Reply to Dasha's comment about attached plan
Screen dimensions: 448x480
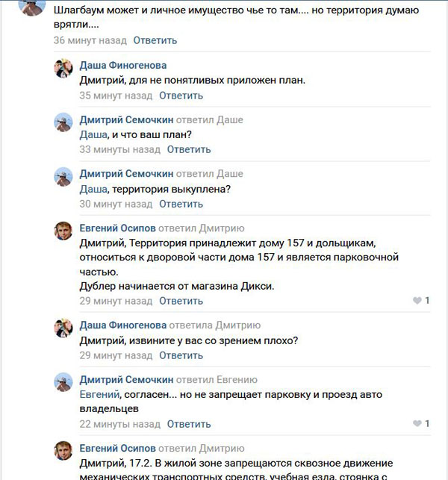tap(181, 96)
